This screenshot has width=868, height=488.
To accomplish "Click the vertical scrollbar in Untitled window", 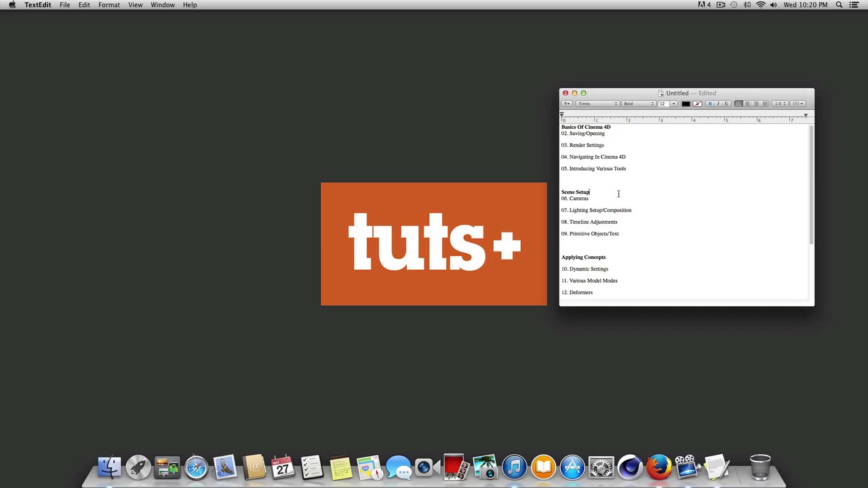I will (810, 185).
